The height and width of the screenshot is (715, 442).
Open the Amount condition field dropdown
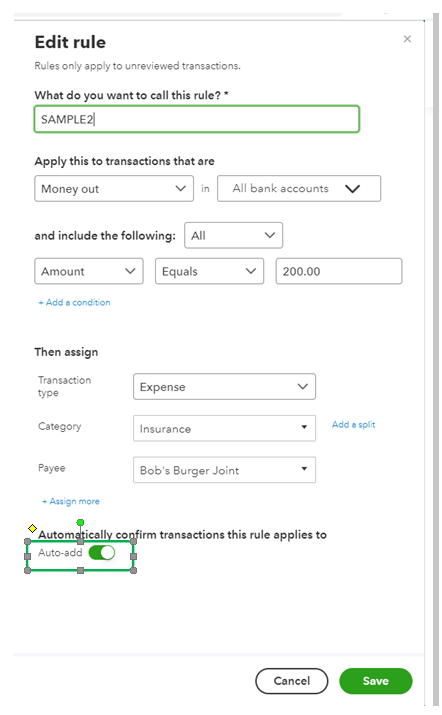[89, 271]
